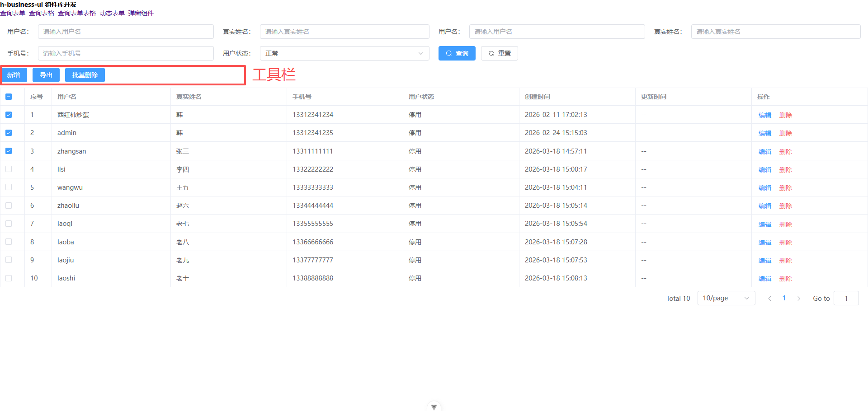Delete the laoba row

[786, 243]
